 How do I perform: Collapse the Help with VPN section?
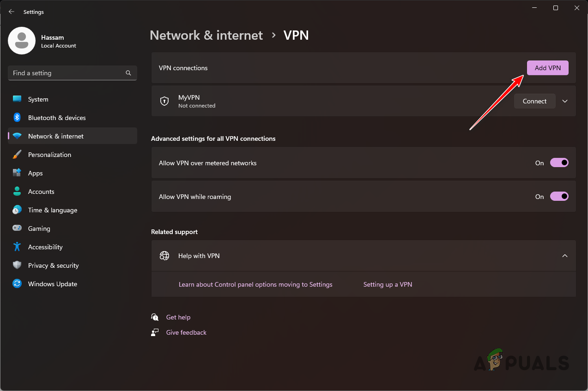click(x=564, y=255)
